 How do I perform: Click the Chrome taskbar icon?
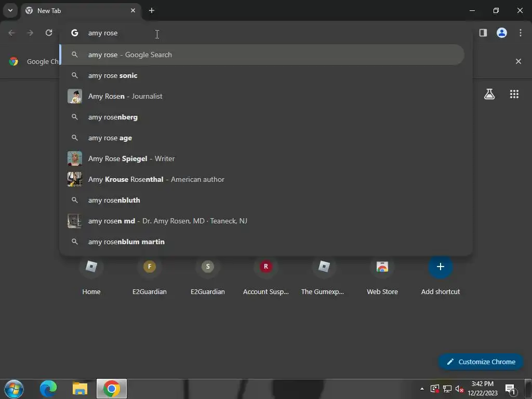tap(112, 389)
